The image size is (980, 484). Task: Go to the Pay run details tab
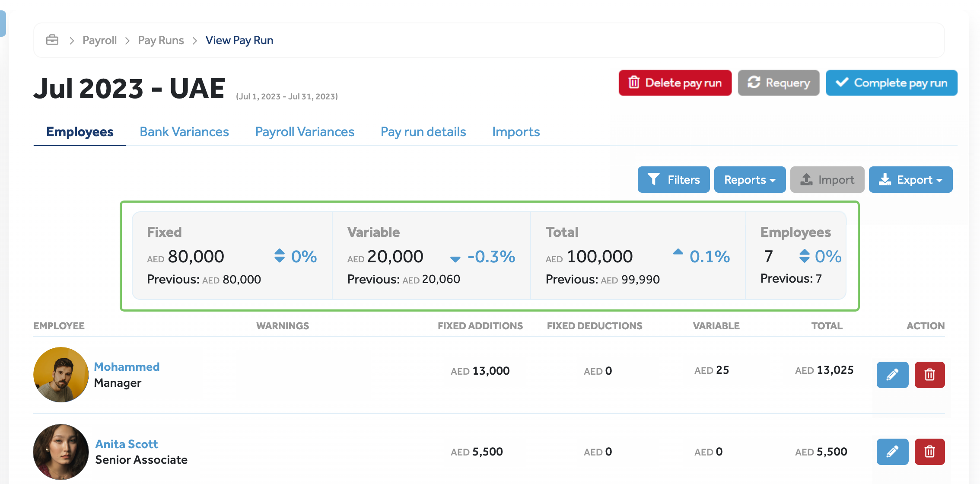click(x=423, y=132)
